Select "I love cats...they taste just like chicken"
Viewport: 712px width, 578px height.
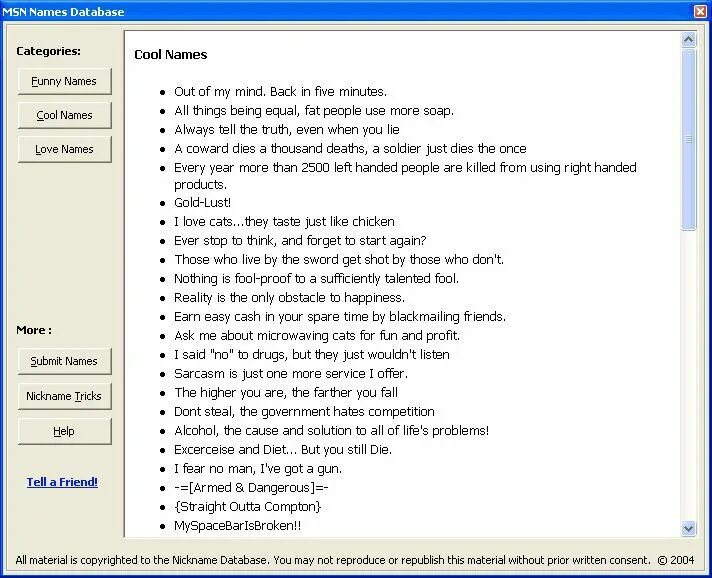coord(284,222)
